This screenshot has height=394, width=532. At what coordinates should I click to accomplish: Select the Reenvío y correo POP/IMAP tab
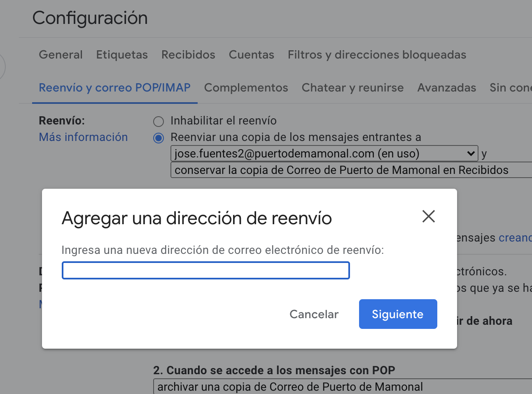coord(114,87)
